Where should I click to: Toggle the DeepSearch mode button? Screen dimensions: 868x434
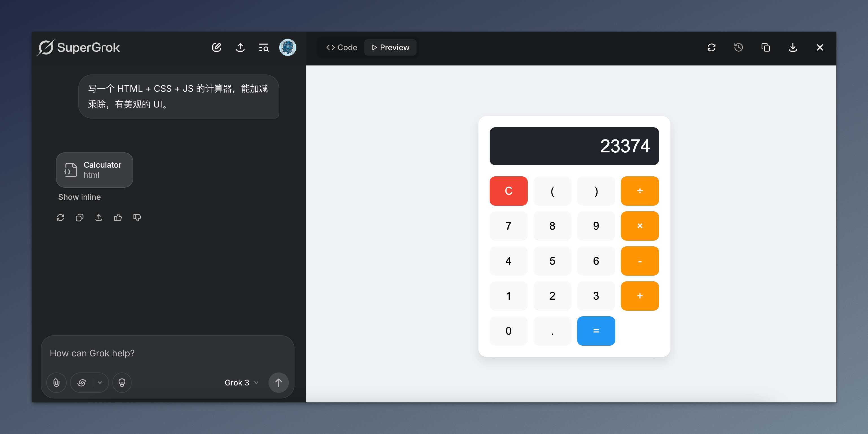(x=82, y=382)
